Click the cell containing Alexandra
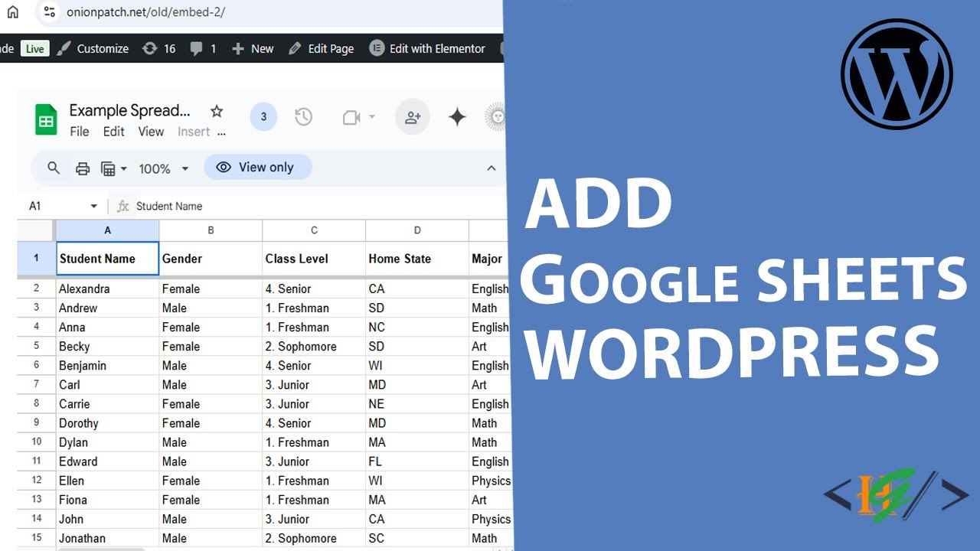980x551 pixels. point(107,289)
